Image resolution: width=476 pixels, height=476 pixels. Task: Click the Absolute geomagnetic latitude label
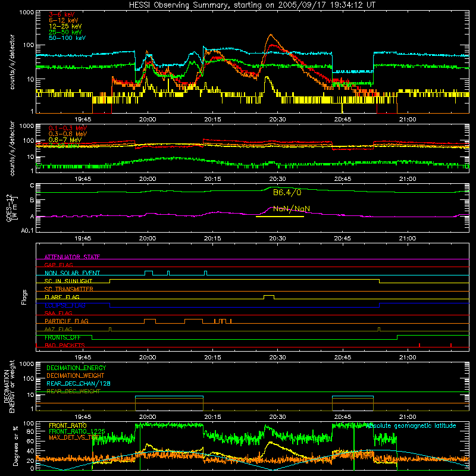click(x=411, y=425)
